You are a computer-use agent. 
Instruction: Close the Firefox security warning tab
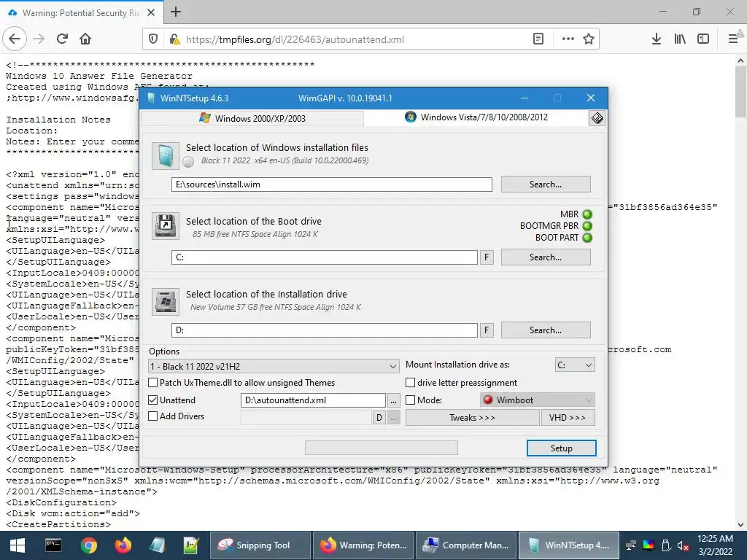151,13
